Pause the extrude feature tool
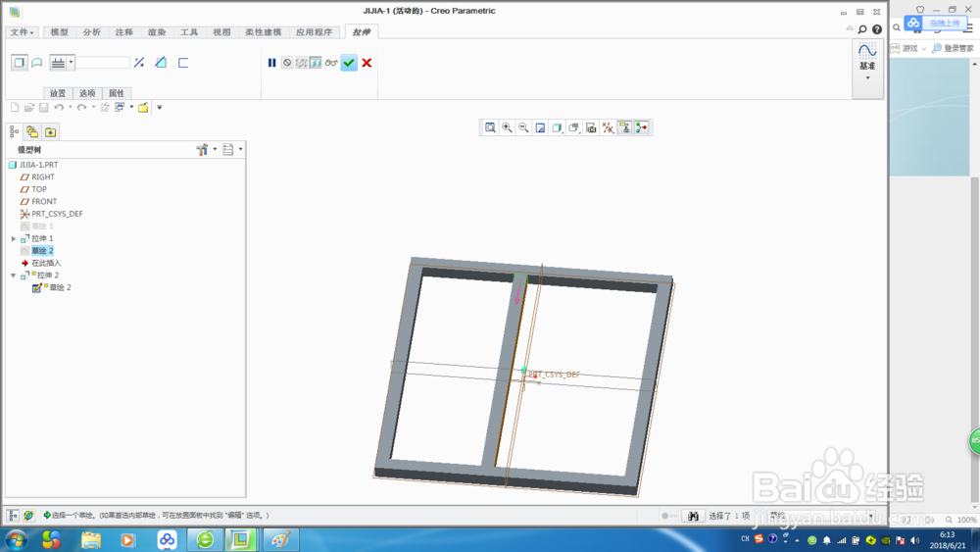 (x=271, y=63)
